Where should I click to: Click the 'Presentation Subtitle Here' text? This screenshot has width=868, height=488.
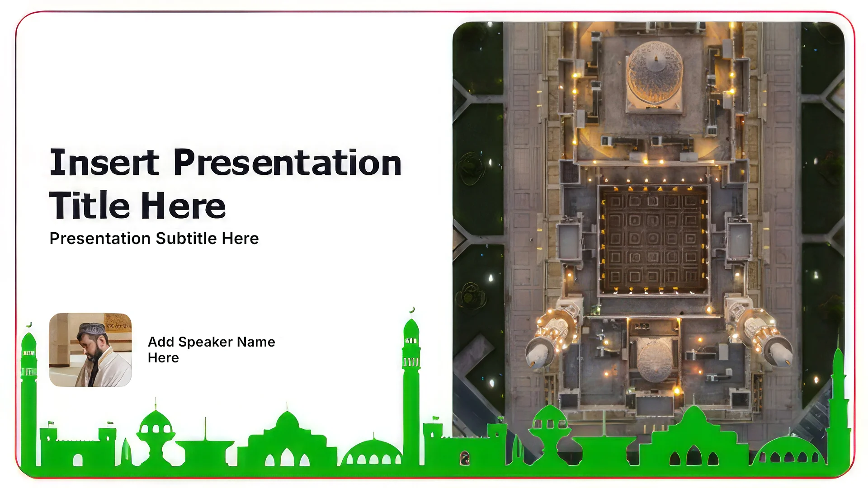click(x=154, y=239)
